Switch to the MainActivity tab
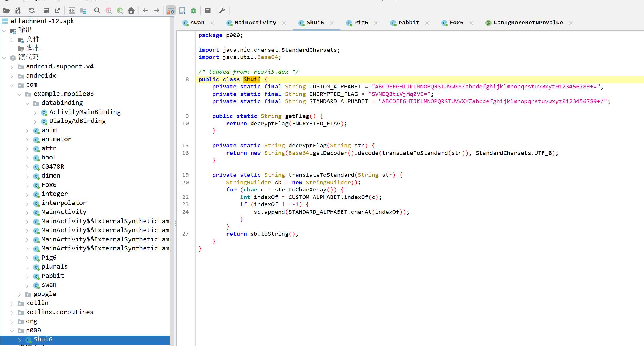This screenshot has height=346, width=644. 255,23
